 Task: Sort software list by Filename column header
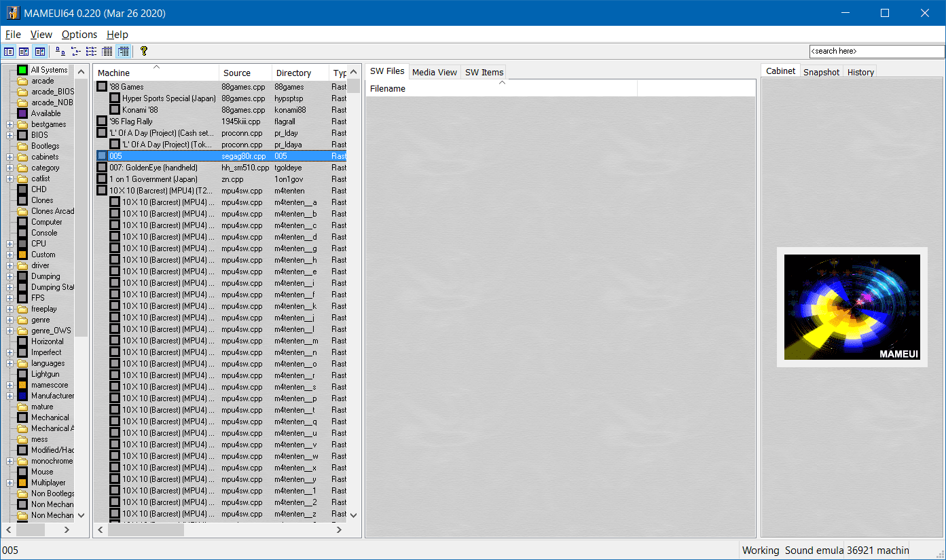501,88
